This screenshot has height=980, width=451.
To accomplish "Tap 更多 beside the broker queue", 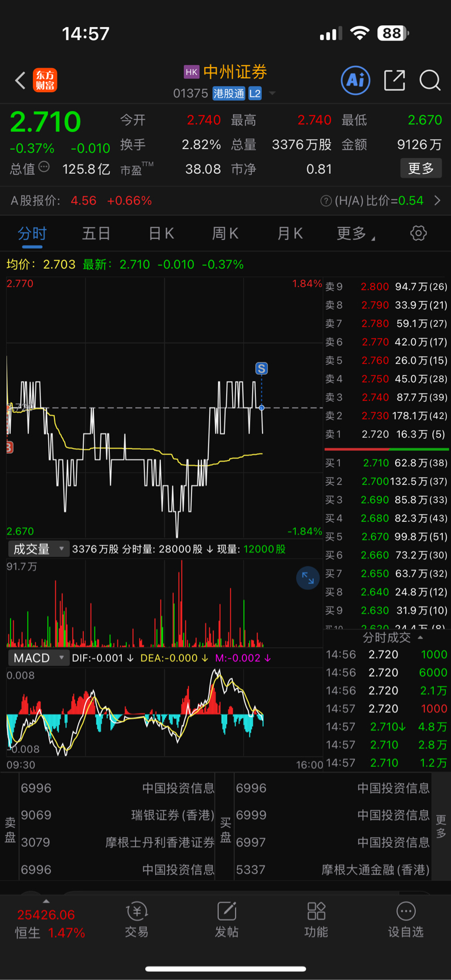I will [441, 826].
